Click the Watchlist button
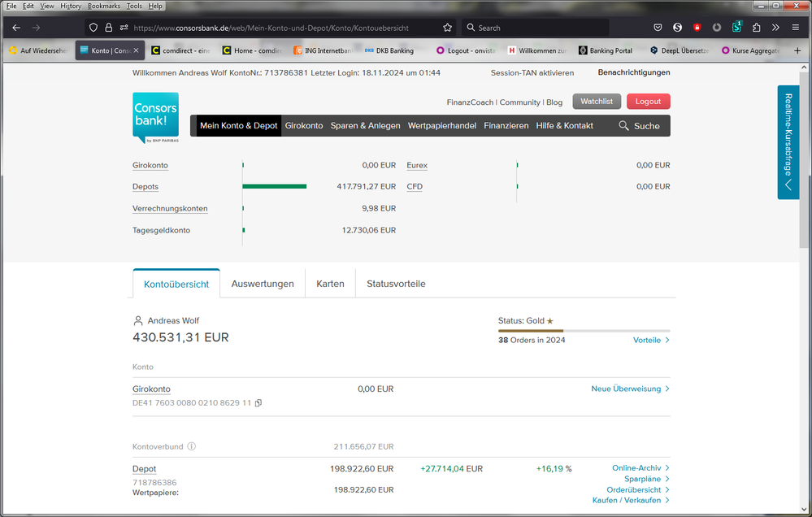This screenshot has height=517, width=812. (x=597, y=102)
